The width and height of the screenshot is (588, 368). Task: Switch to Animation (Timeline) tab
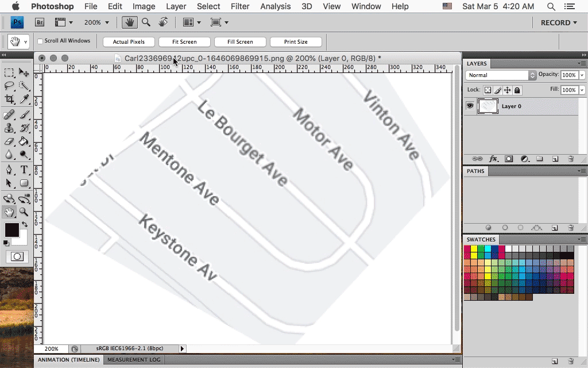coord(69,359)
